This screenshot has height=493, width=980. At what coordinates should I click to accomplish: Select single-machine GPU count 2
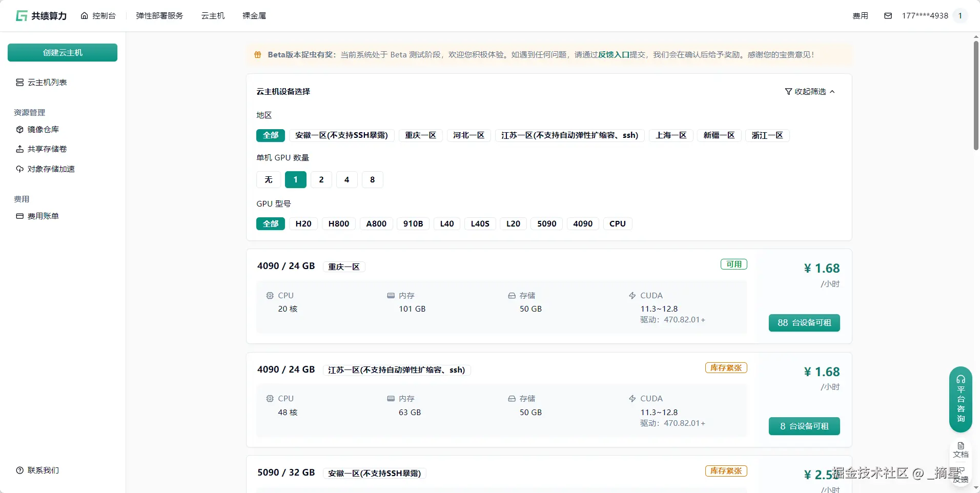321,180
